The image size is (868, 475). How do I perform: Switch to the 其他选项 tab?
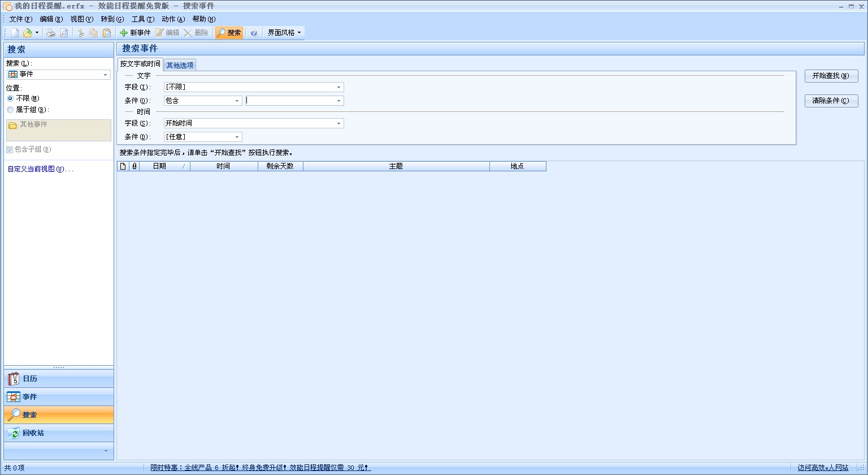[x=180, y=65]
